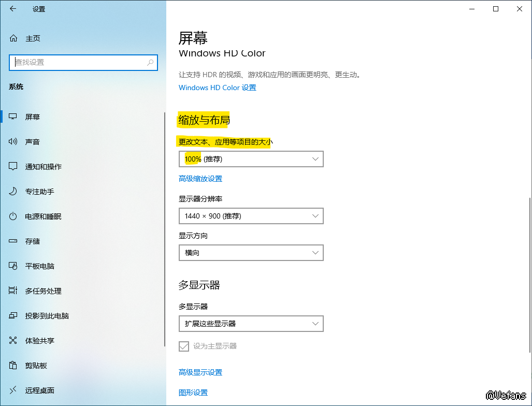
Task: Click the 缩放与布局 heading
Action: (204, 120)
